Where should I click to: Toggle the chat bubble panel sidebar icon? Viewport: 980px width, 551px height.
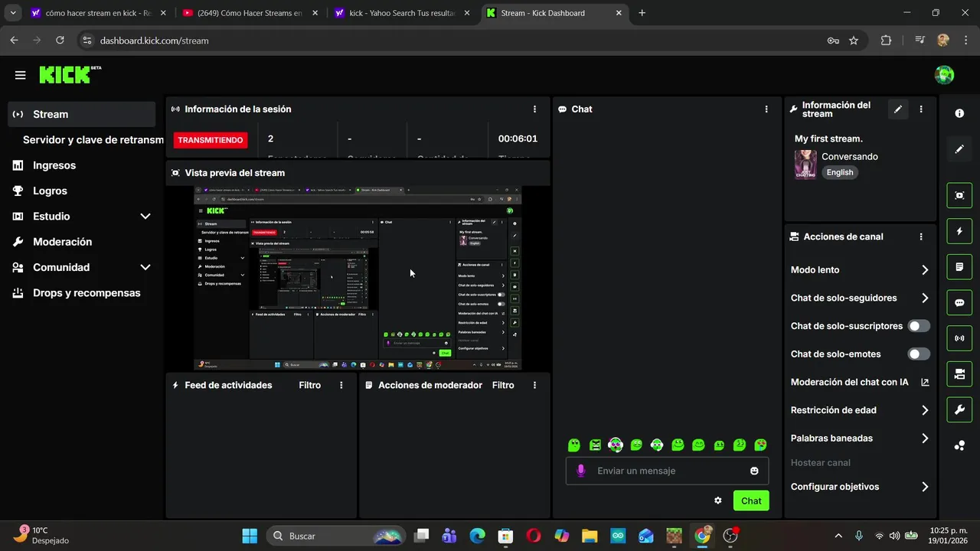click(959, 302)
